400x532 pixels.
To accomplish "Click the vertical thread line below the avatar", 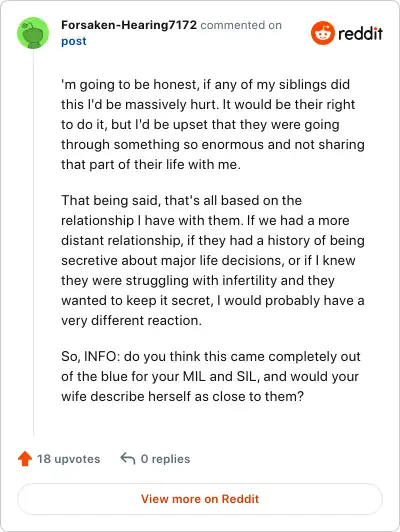I will tap(33, 243).
